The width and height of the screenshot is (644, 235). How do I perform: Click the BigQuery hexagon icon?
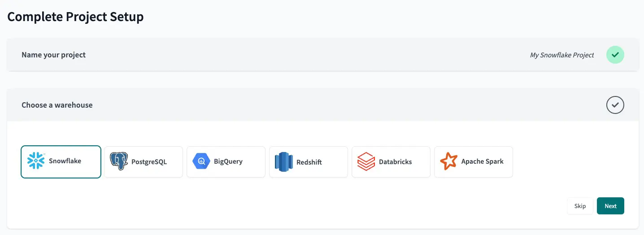201,161
